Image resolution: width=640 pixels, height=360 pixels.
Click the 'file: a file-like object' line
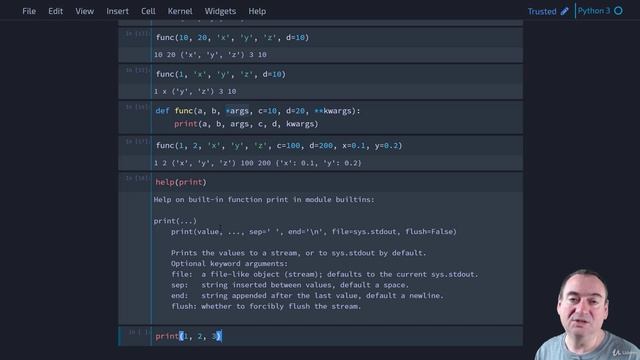point(324,274)
